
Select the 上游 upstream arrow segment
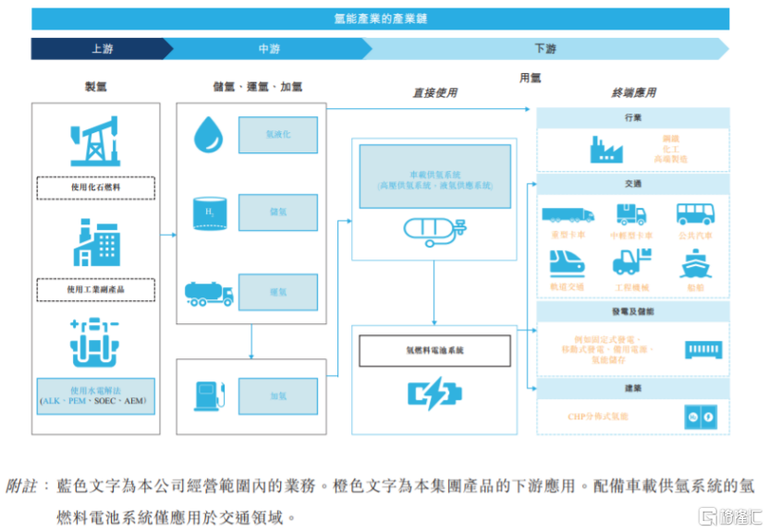pos(102,48)
